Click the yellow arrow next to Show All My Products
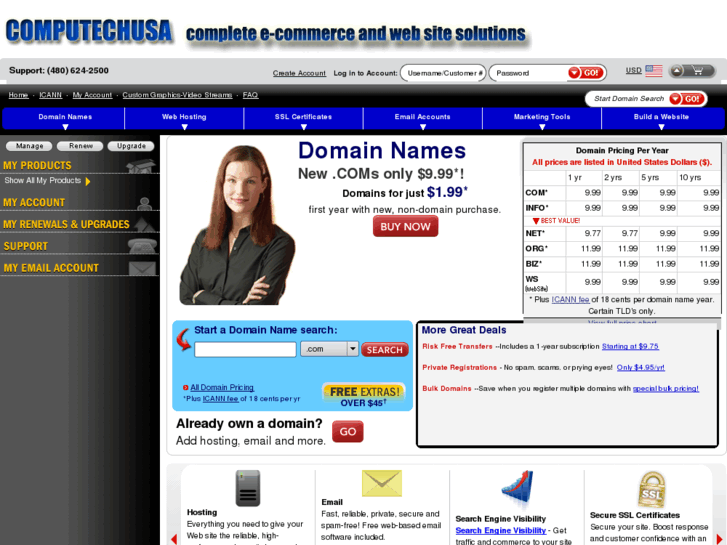Image resolution: width=727 pixels, height=545 pixels. point(88,181)
